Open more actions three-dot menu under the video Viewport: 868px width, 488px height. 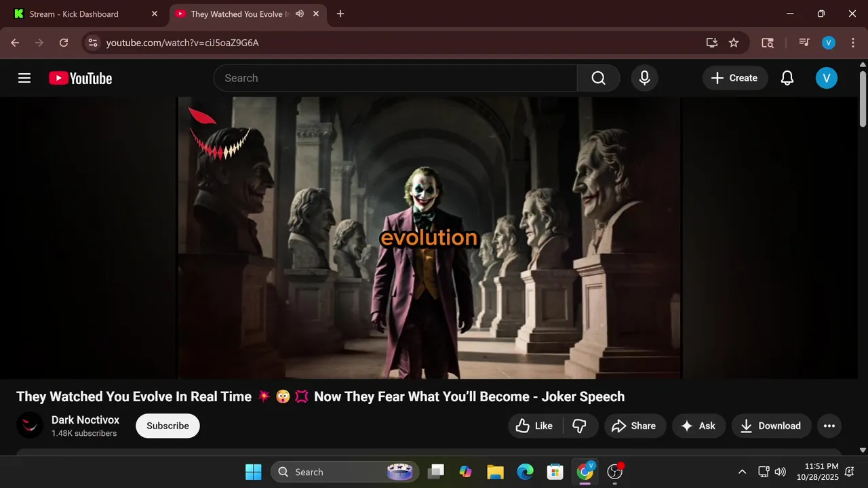[x=829, y=426]
